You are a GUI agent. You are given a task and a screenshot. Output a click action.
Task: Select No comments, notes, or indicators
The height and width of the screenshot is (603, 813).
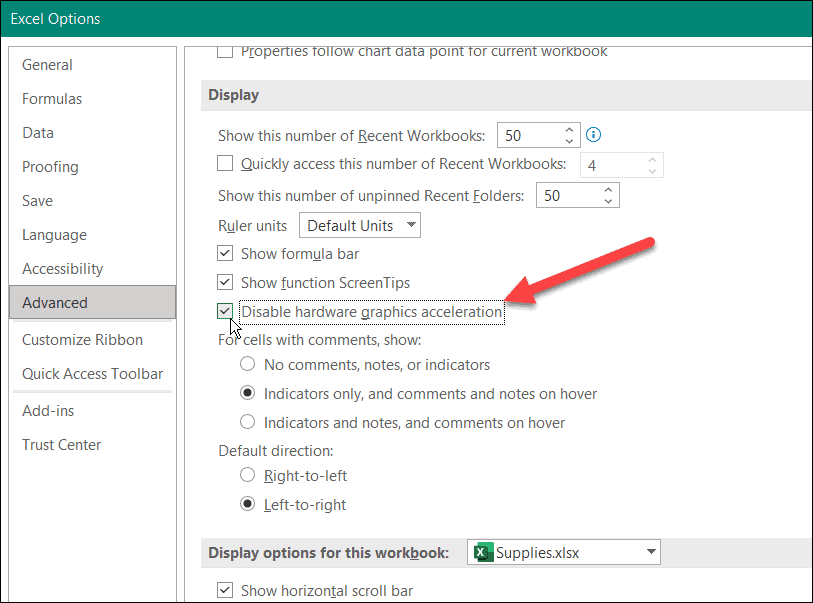pos(247,365)
